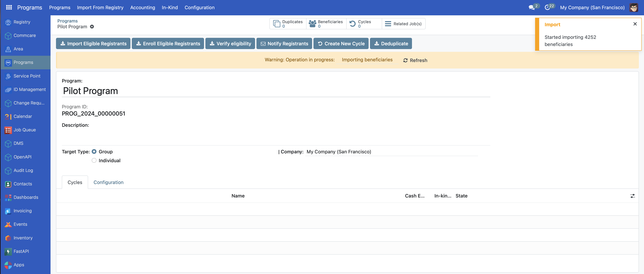Open the Cycles filter settings control
The width and height of the screenshot is (644, 274).
(x=633, y=196)
